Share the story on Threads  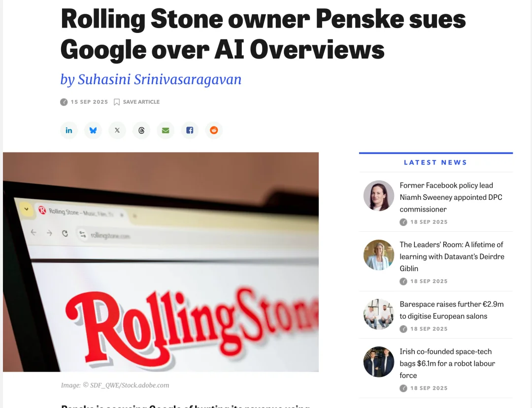(141, 130)
